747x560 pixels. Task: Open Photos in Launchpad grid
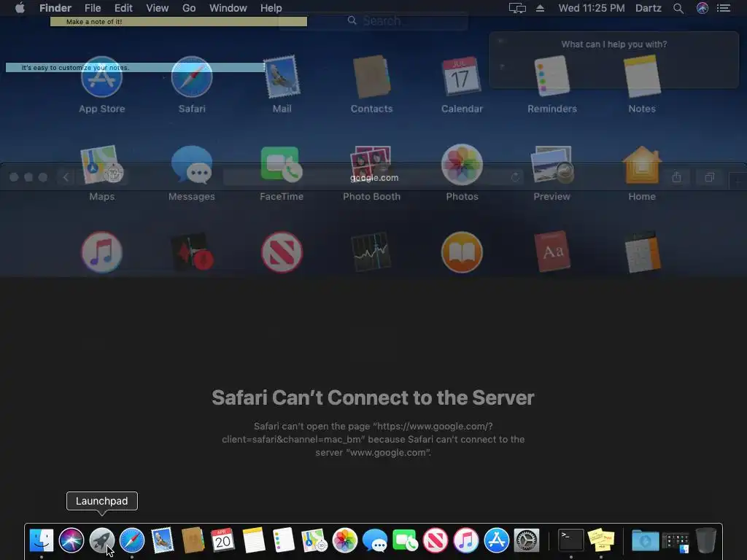point(462,165)
